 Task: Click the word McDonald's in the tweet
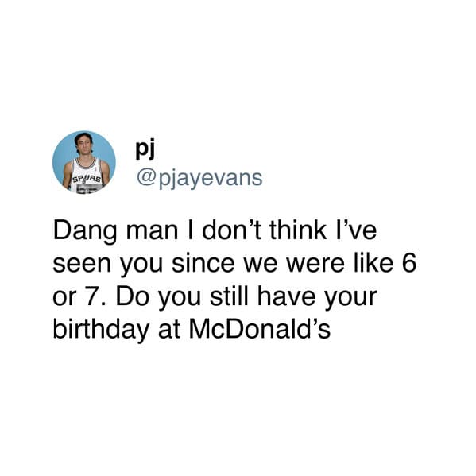(260, 329)
